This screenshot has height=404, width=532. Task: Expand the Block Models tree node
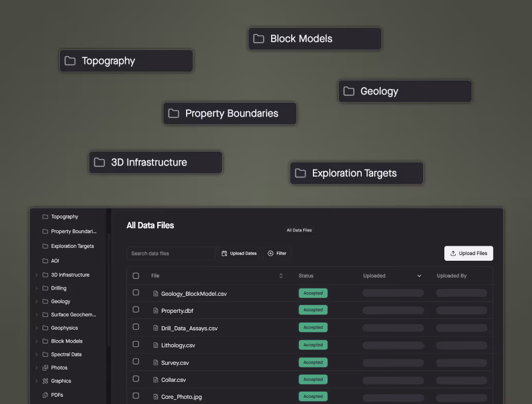point(36,341)
